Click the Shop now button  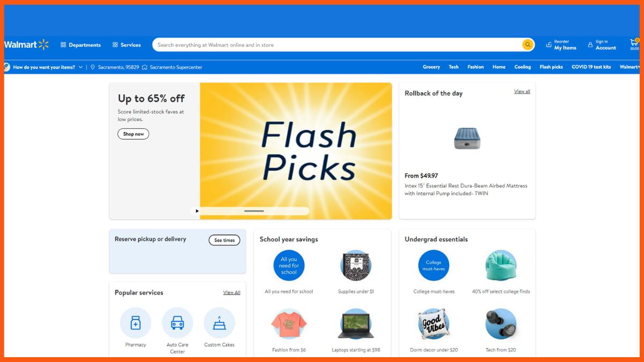tap(133, 134)
